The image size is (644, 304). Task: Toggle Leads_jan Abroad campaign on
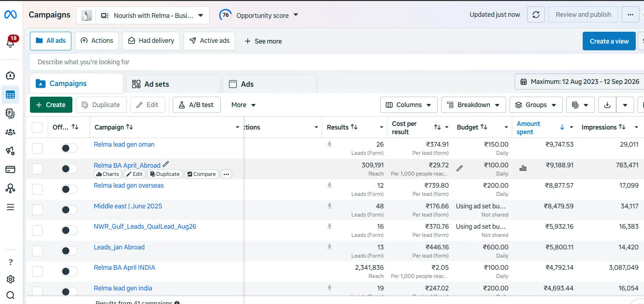click(x=69, y=251)
